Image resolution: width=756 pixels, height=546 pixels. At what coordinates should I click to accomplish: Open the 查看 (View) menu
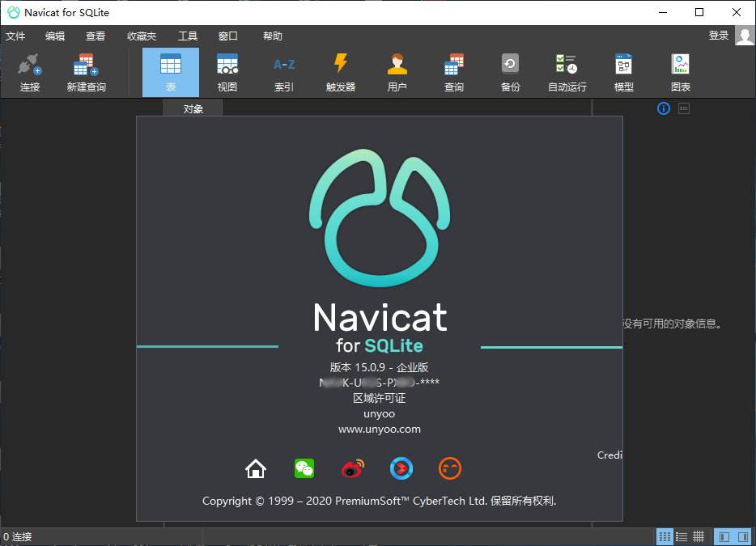coord(96,36)
